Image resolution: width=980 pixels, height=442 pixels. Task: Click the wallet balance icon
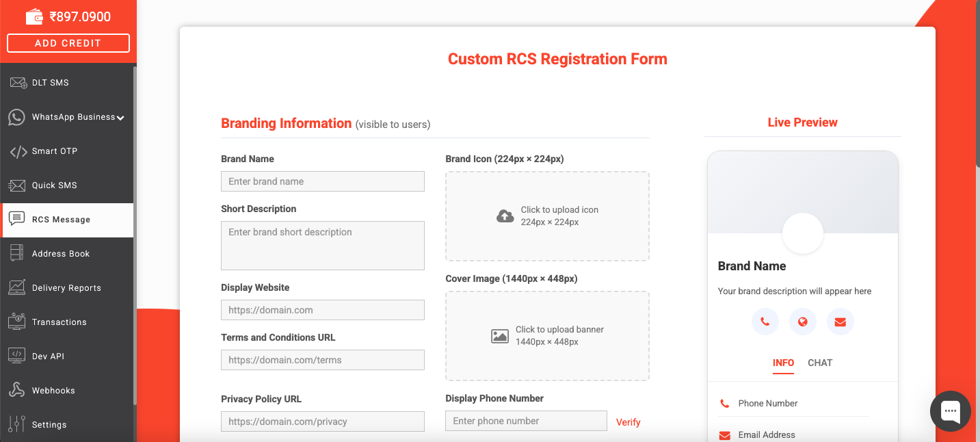point(34,16)
